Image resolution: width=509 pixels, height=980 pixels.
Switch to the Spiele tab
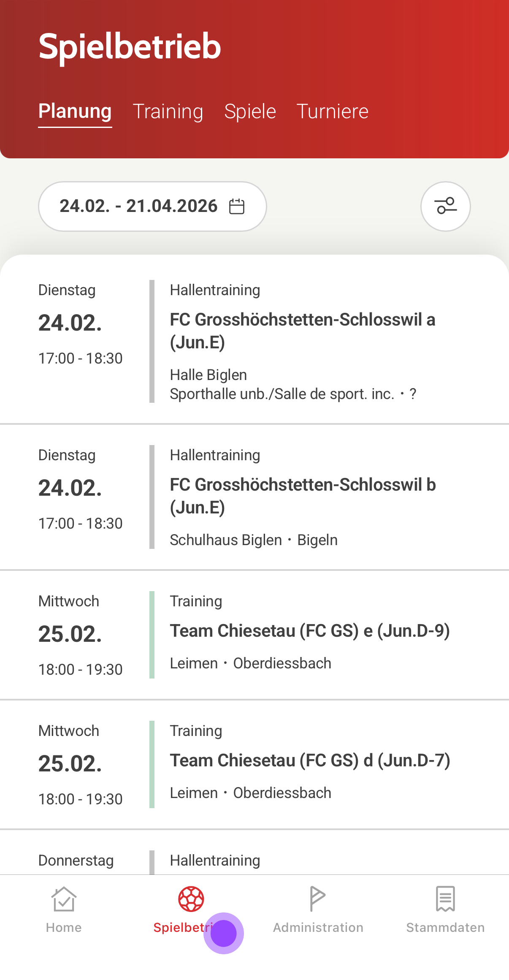pos(250,111)
